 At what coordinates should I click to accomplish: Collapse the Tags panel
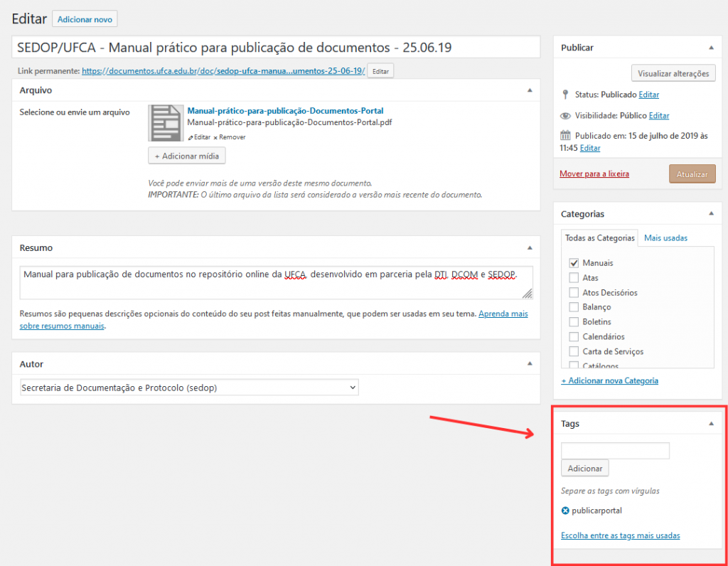click(x=711, y=424)
